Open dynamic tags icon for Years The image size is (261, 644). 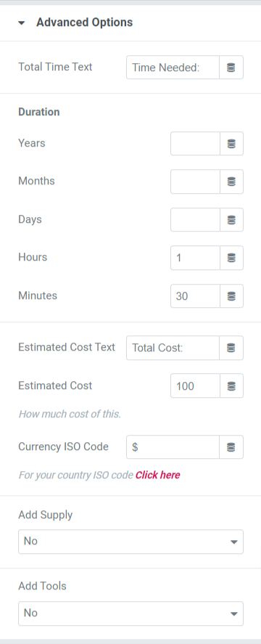pyautogui.click(x=231, y=143)
